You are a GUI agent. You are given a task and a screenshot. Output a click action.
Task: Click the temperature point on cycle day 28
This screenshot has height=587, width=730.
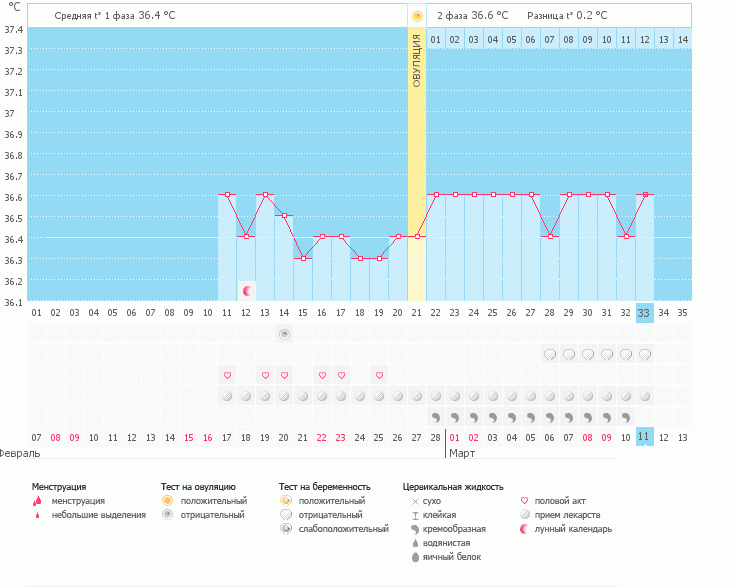click(549, 237)
